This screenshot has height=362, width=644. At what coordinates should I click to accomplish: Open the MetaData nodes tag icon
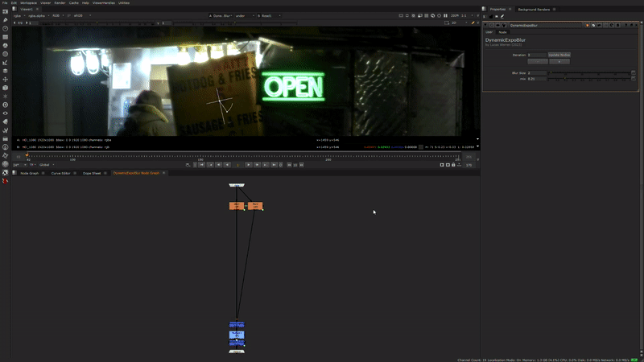[x=5, y=121]
